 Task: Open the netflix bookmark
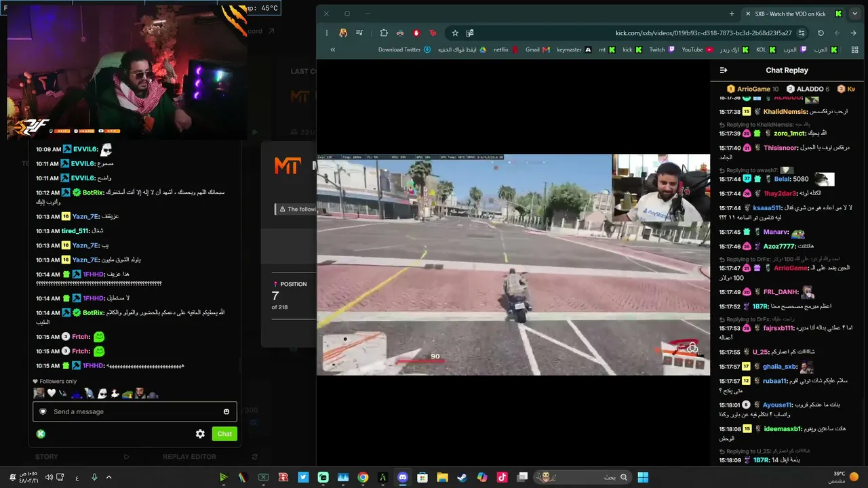(x=506, y=49)
